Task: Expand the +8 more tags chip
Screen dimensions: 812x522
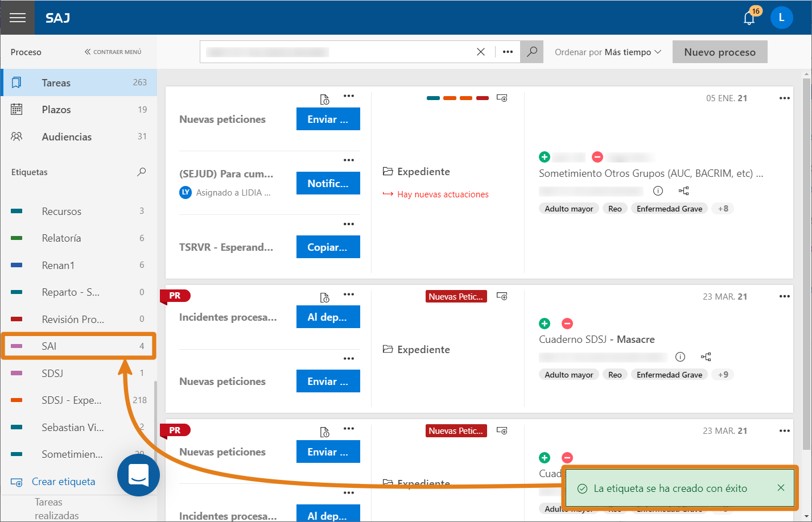Action: tap(723, 209)
